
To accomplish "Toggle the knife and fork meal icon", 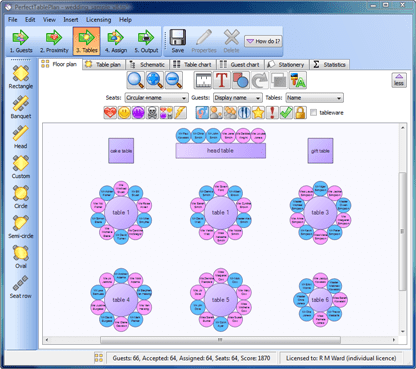I will pyautogui.click(x=244, y=113).
